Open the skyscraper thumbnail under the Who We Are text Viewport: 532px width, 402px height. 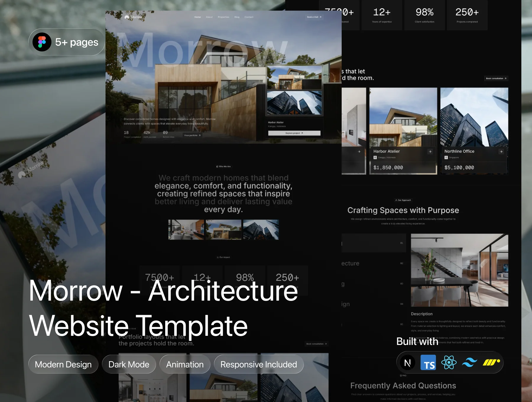[x=261, y=230]
